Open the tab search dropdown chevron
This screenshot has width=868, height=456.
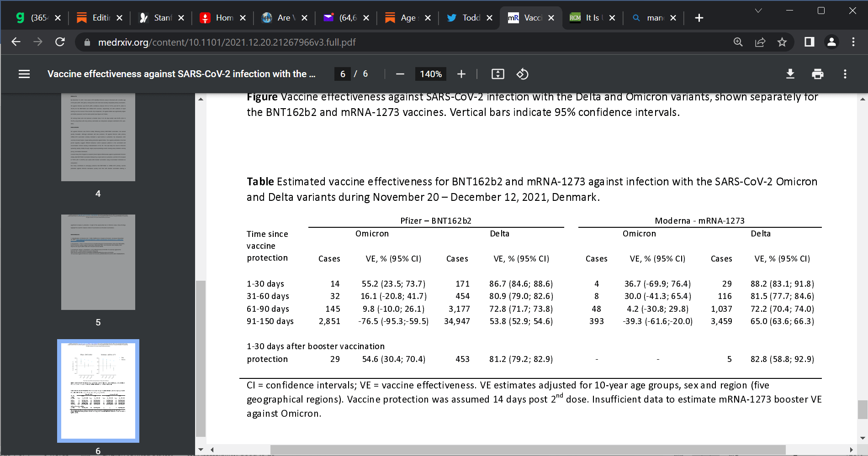[x=758, y=10]
